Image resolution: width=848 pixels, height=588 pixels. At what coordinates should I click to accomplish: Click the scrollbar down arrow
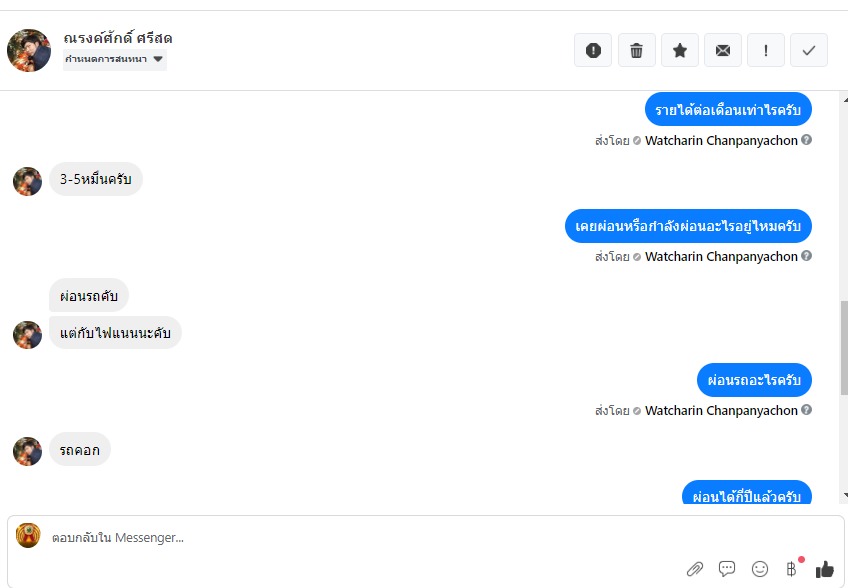pos(845,495)
